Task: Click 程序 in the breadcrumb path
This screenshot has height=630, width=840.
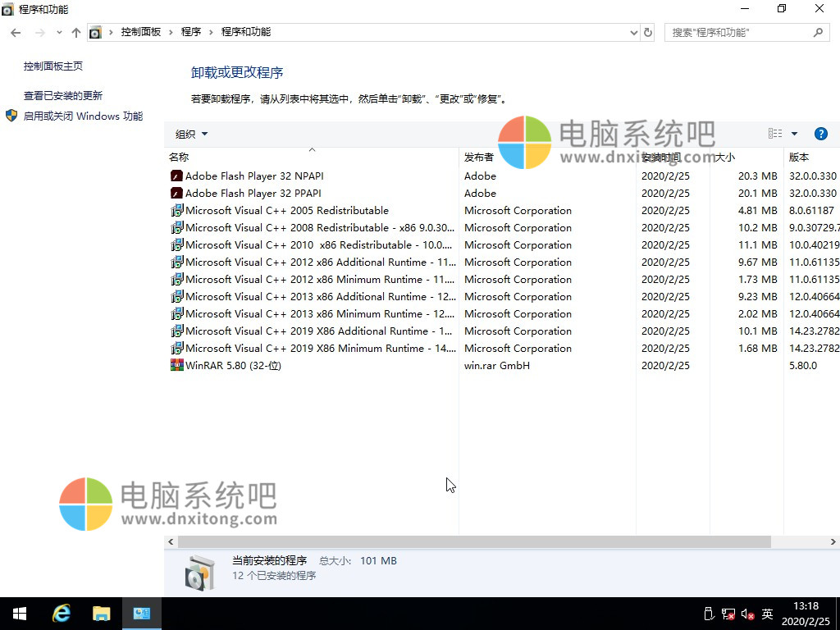Action: pyautogui.click(x=191, y=32)
